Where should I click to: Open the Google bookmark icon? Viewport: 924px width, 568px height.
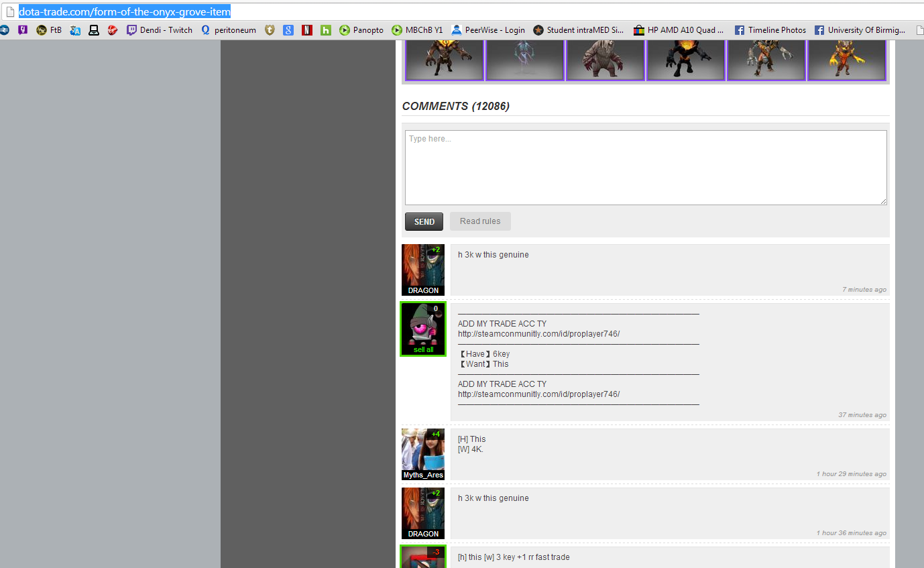point(288,30)
